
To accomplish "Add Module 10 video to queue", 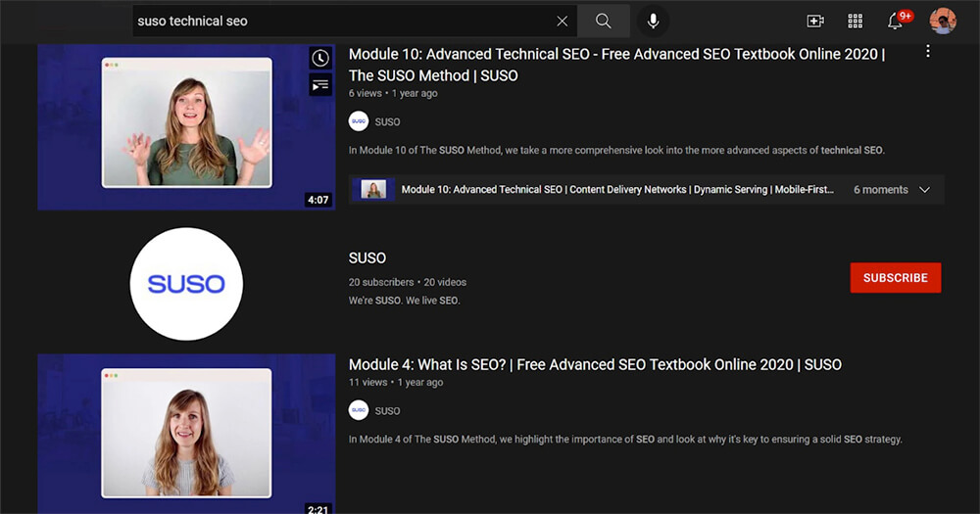I will coord(320,85).
